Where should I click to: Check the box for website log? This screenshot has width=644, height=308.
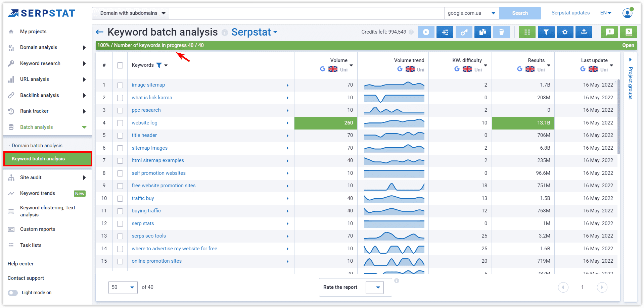[120, 123]
